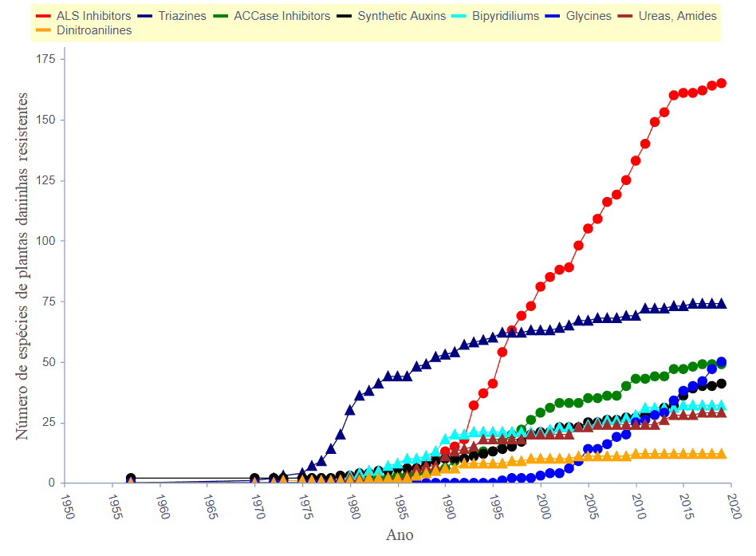Click the last cyan Bipyridiliums triangle
Screen dimensions: 756x556
pyautogui.click(x=721, y=405)
